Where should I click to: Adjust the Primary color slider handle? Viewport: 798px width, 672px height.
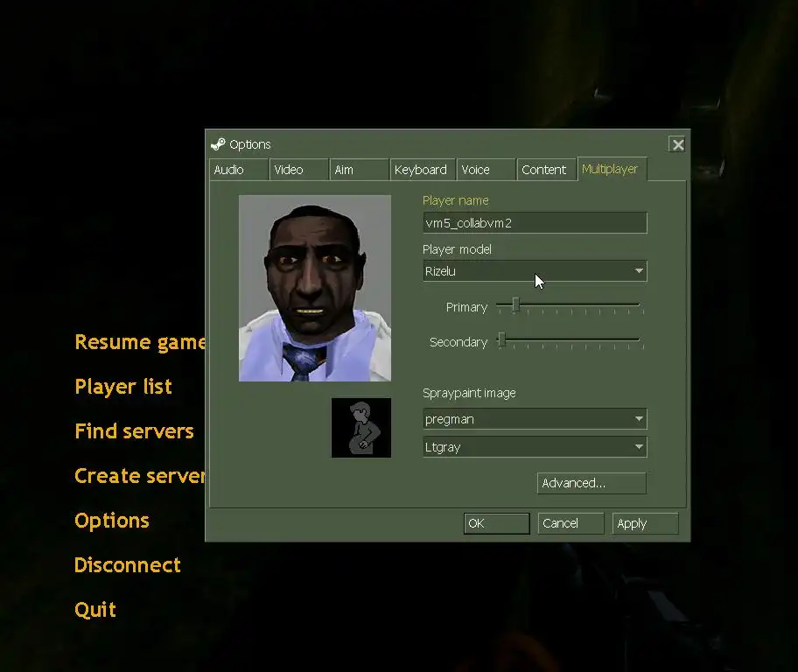515,305
